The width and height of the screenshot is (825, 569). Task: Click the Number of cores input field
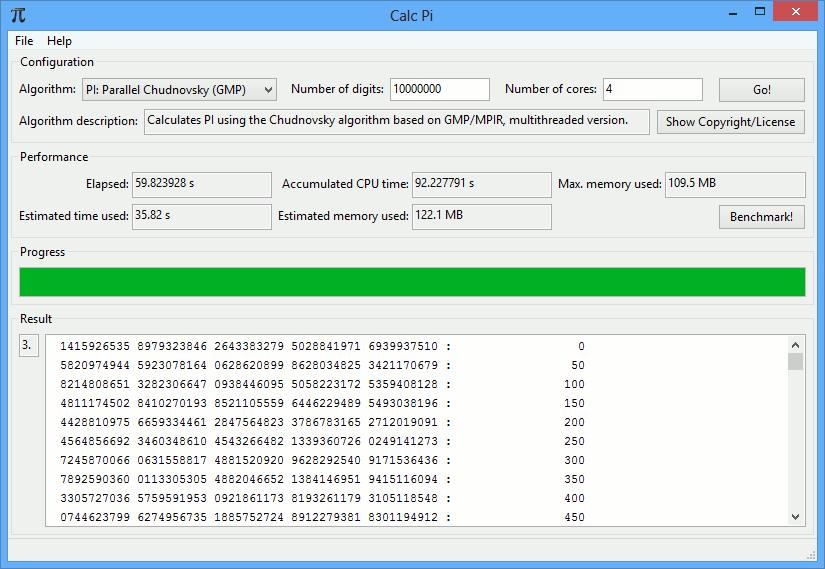pos(652,89)
